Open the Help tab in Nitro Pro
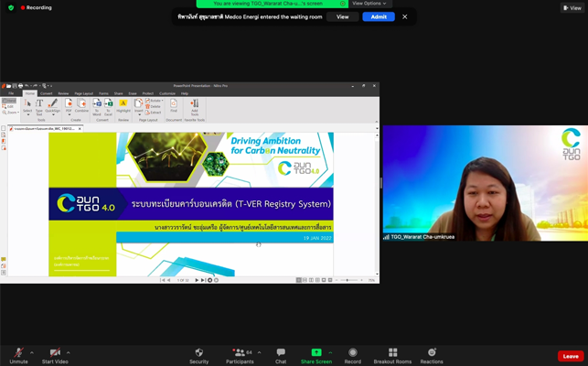The height and width of the screenshot is (366, 588). tap(185, 93)
